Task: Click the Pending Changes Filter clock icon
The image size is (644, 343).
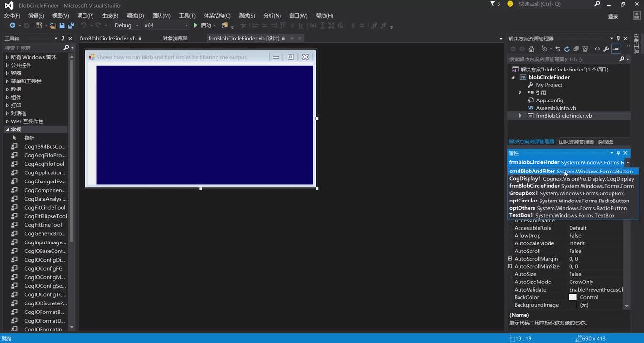Action: (544, 49)
